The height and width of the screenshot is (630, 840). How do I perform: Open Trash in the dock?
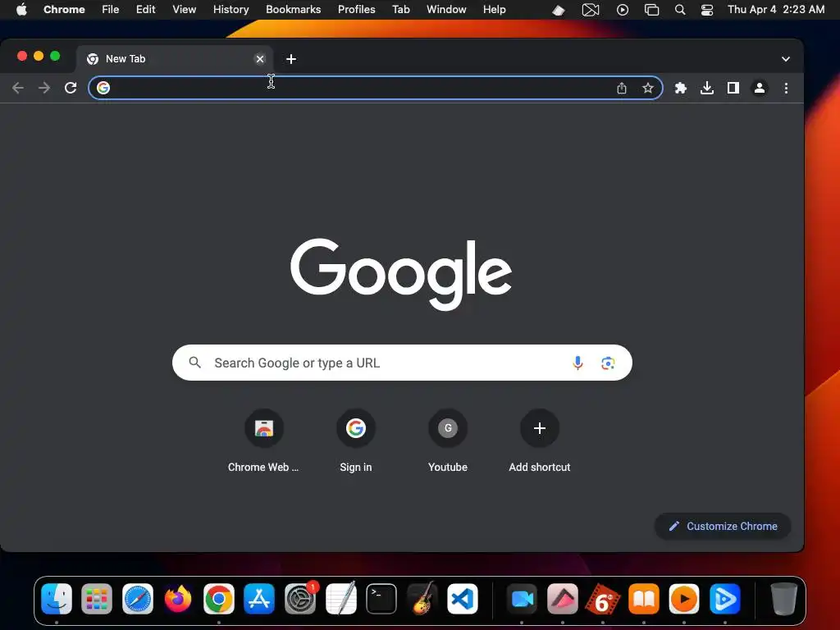tap(783, 599)
